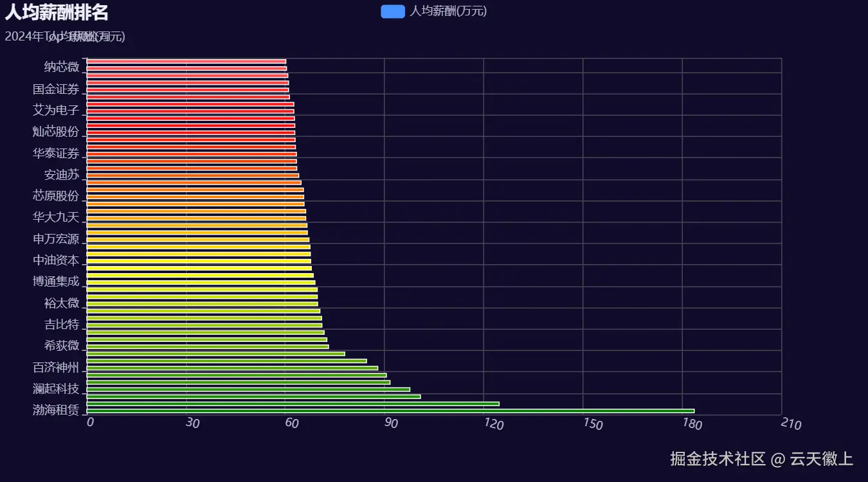Click the x-axis value 90
Image resolution: width=868 pixels, height=482 pixels.
(390, 423)
